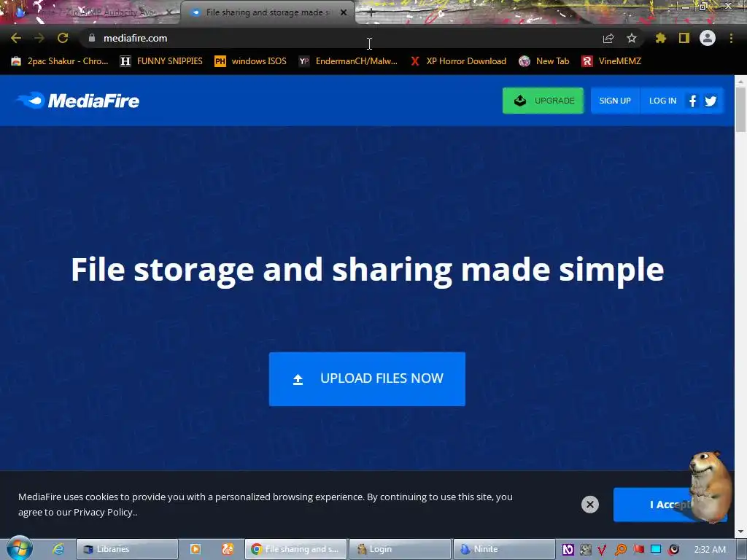Screen dimensions: 747x560
Task: Click the green UPGRADE button
Action: pos(543,101)
